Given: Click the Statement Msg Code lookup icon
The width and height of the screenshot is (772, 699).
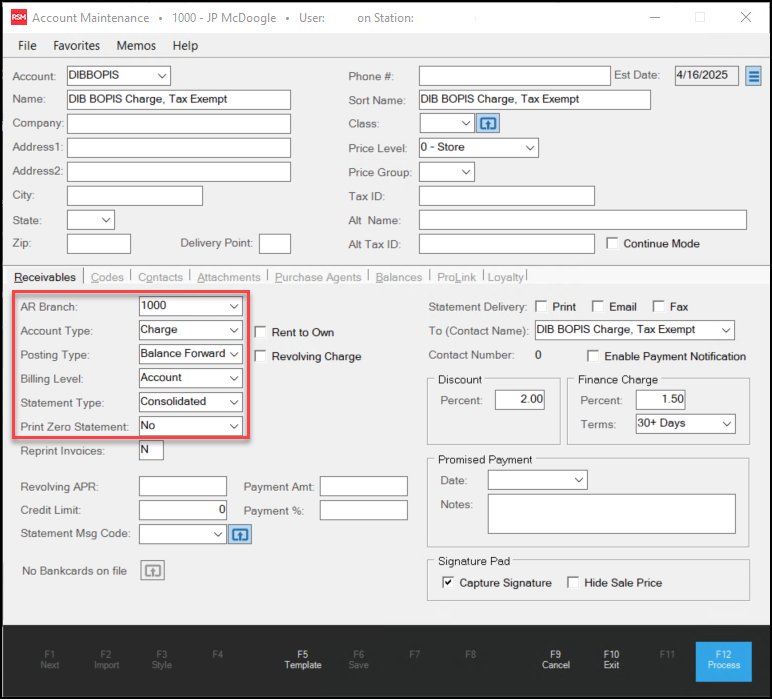Looking at the screenshot, I should click(x=240, y=534).
